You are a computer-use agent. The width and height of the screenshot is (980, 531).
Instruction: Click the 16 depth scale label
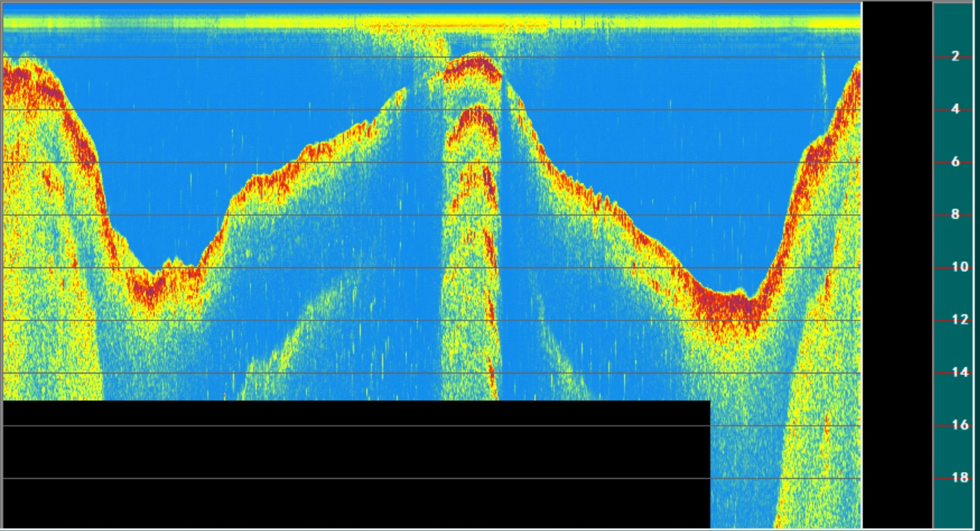(959, 425)
